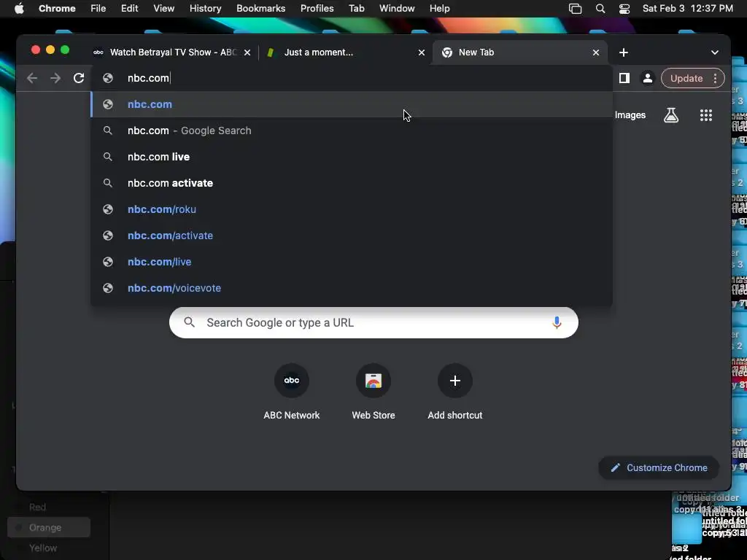
Task: Open the Apple menu
Action: point(19,9)
